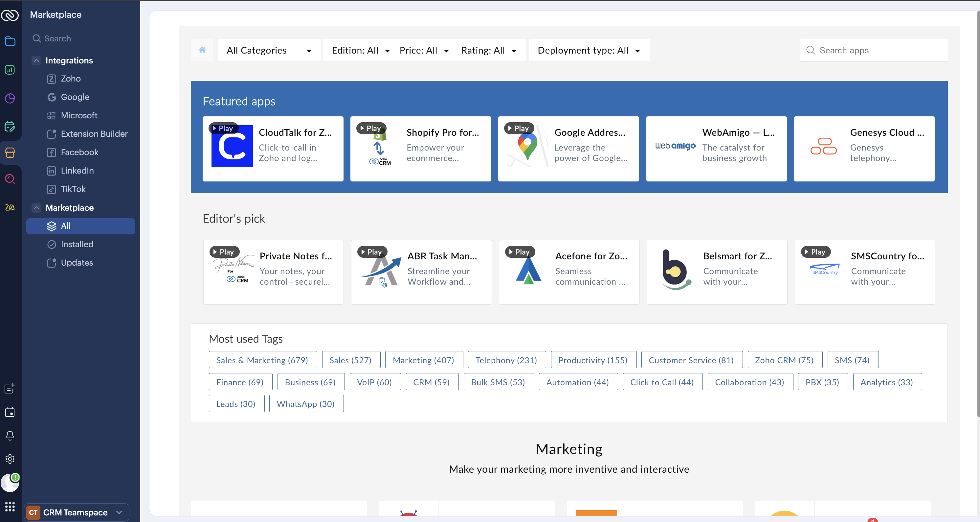Collapse the Integrations section
This screenshot has width=980, height=522.
click(x=36, y=60)
